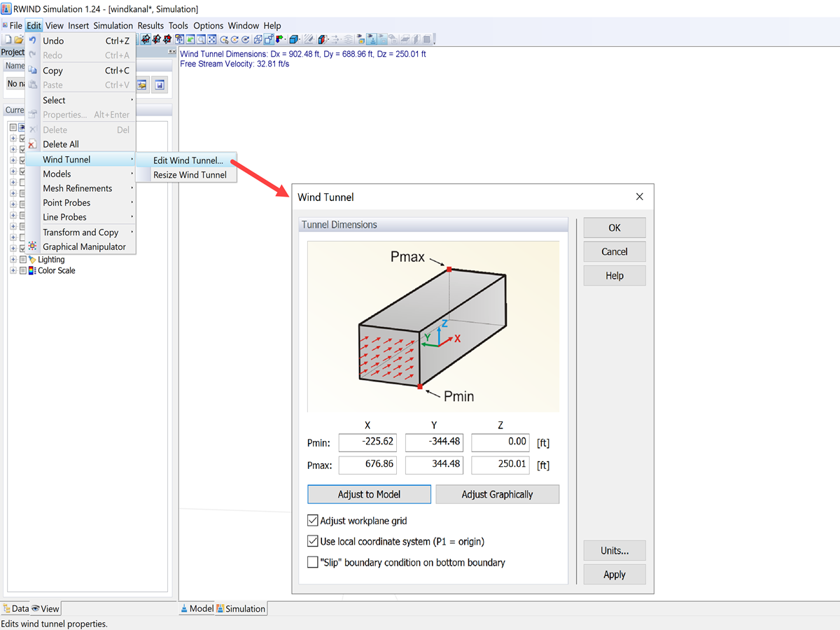840x630 pixels.
Task: Click the RWIND application icon in title bar
Action: click(x=6, y=9)
